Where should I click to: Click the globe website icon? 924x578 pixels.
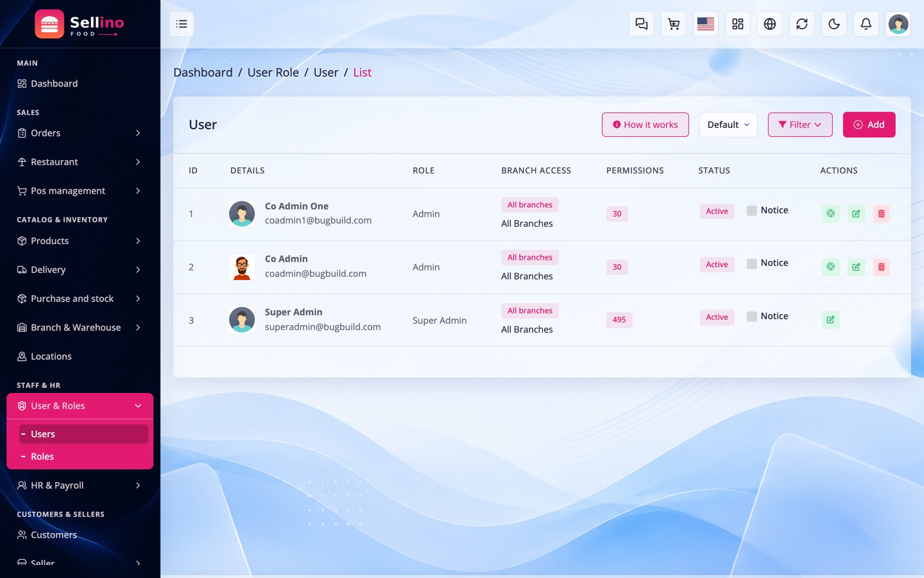tap(770, 24)
